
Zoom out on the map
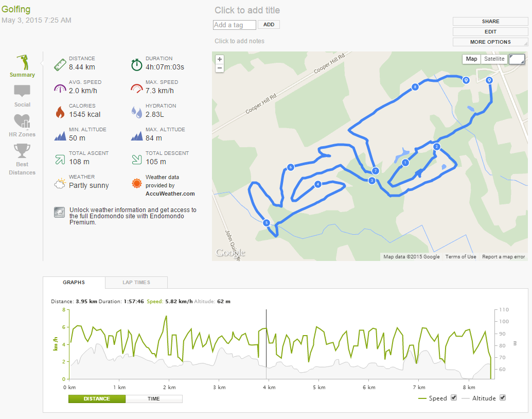pos(220,68)
